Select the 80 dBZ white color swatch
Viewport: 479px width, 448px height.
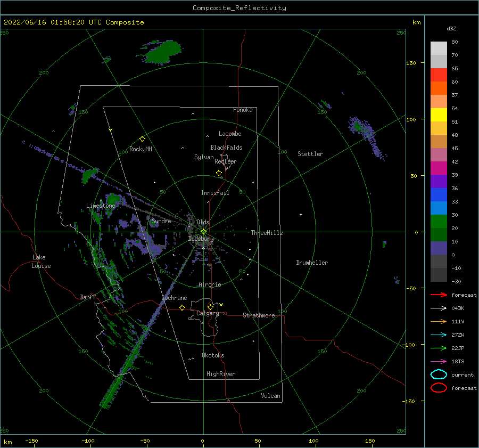coord(439,48)
